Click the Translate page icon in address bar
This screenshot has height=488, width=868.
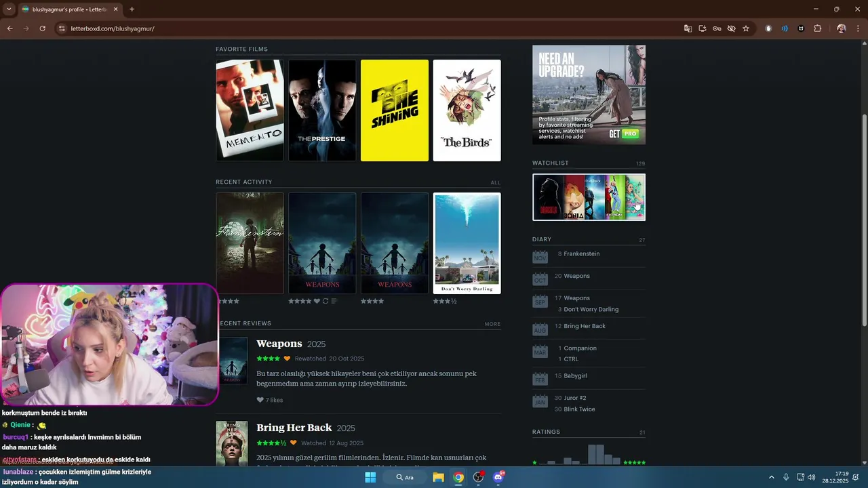coord(688,28)
